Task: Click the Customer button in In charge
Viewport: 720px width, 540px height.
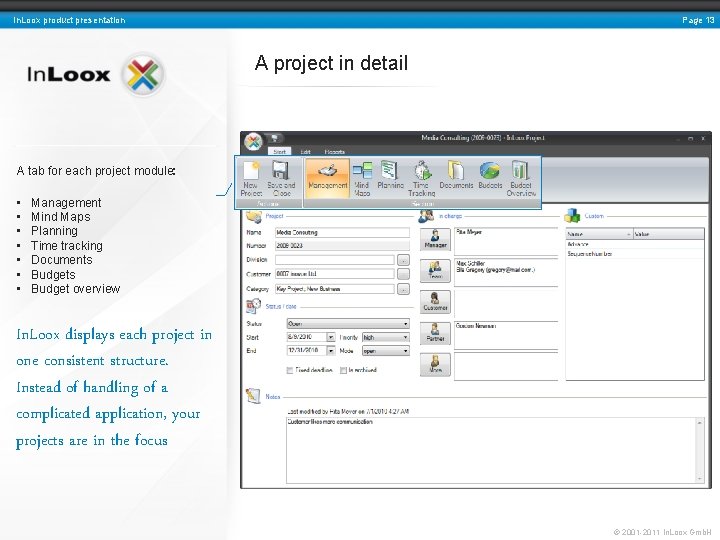Action: pyautogui.click(x=435, y=302)
